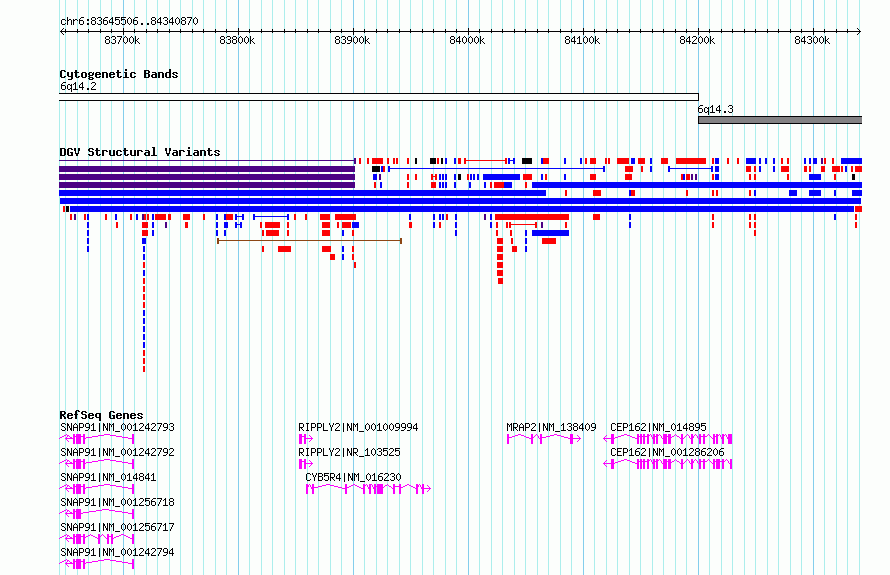Viewport: 890px width, 575px height.
Task: Open RIPPLY2|NR_103525 gene label
Action: pyautogui.click(x=349, y=452)
